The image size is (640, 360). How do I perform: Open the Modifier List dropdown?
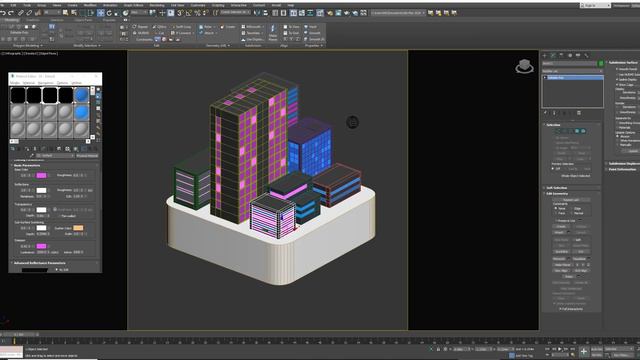(572, 71)
